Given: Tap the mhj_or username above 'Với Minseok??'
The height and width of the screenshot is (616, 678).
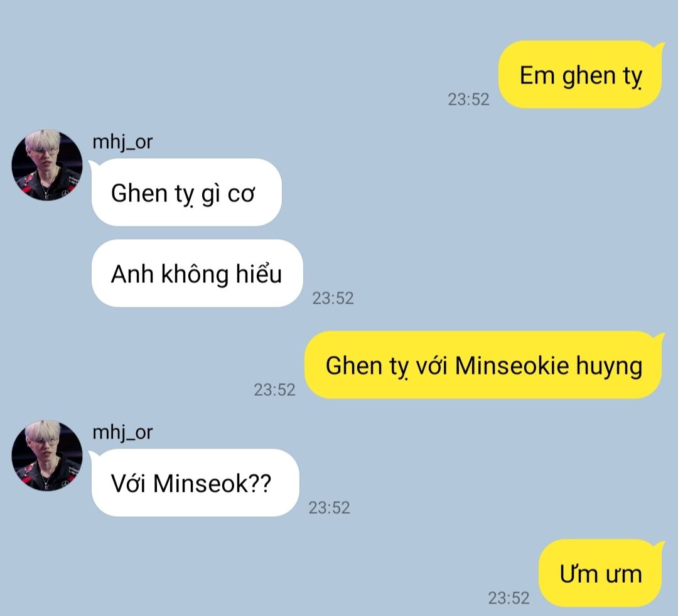Looking at the screenshot, I should (x=122, y=432).
